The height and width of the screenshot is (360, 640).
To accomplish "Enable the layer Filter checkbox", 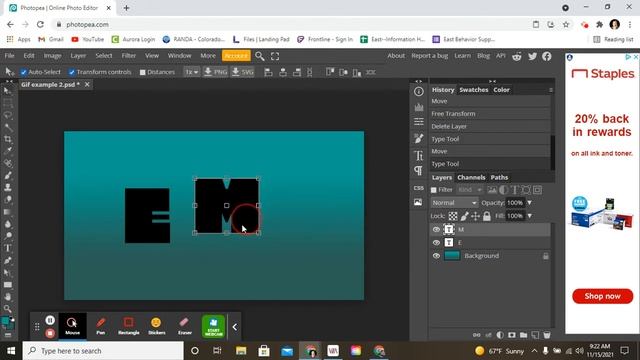I will (434, 190).
